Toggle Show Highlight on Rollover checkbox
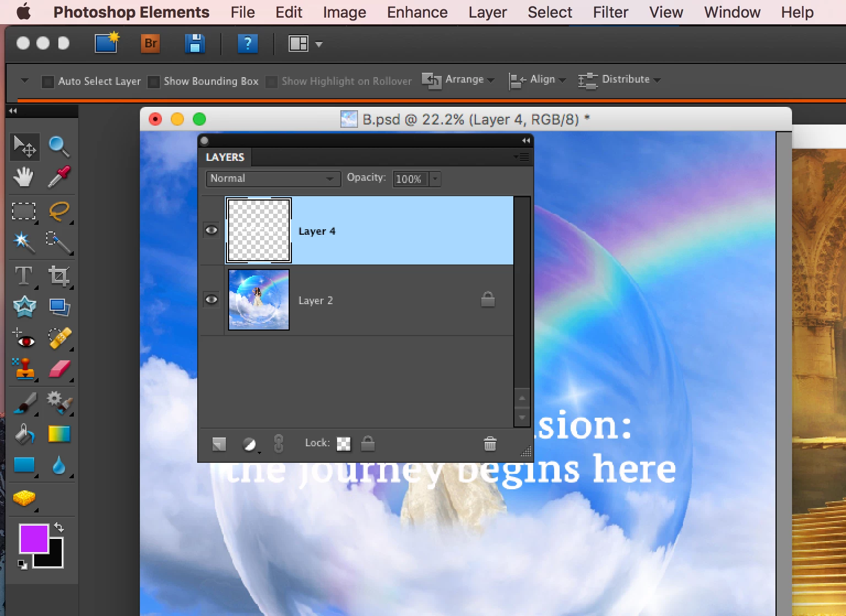The height and width of the screenshot is (616, 846). coord(271,82)
